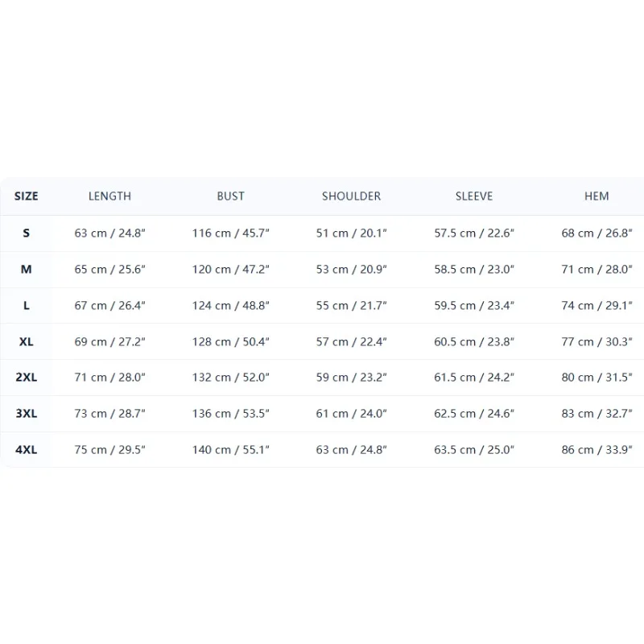The width and height of the screenshot is (644, 644).
Task: Click the 136 cm / 53.5" bust cell
Action: [x=230, y=413]
